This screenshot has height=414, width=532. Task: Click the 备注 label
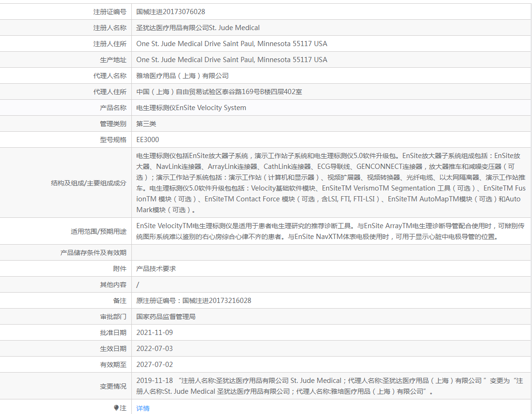tap(120, 301)
